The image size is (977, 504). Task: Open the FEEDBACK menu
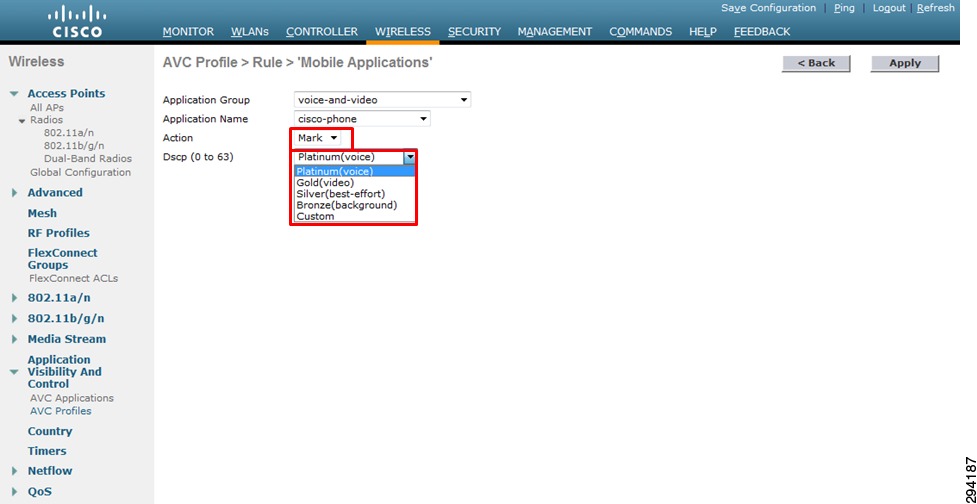(761, 31)
